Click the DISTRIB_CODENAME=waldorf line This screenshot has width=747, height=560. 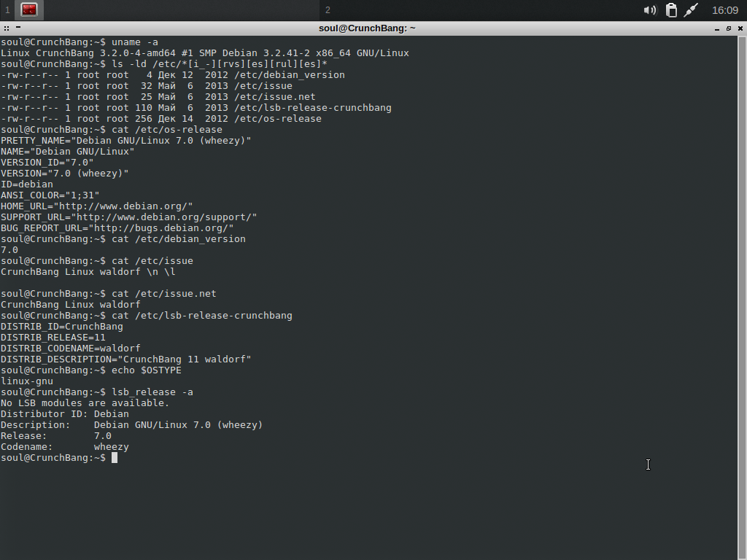pos(71,349)
